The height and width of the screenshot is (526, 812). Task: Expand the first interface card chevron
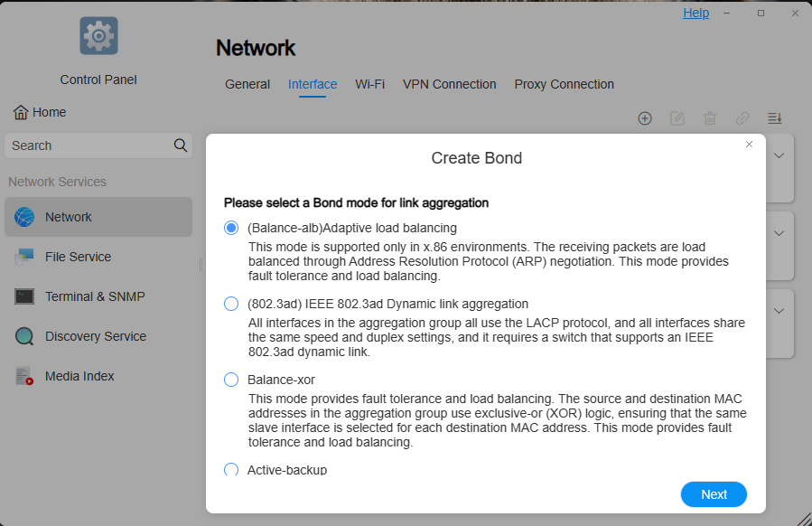coord(779,155)
